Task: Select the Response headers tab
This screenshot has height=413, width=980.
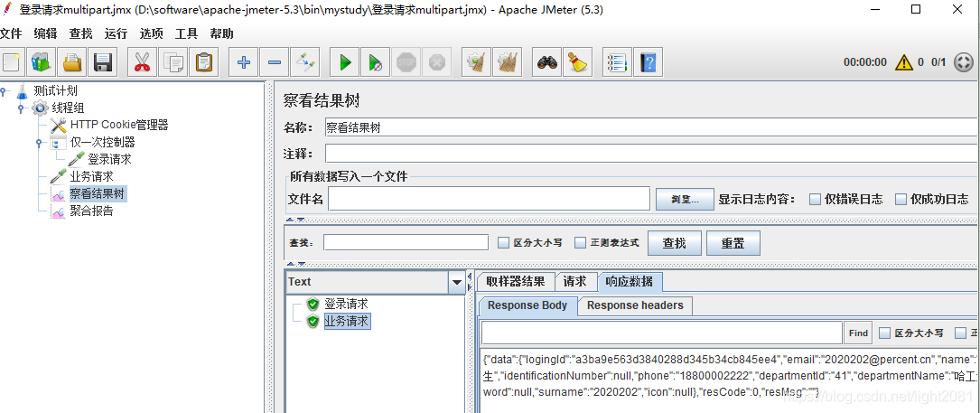Action: [x=635, y=305]
